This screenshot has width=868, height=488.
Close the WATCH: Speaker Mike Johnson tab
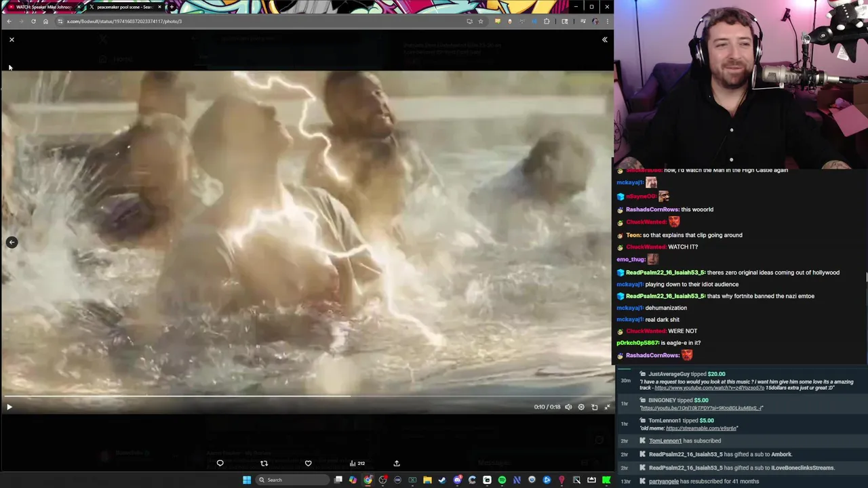tap(79, 7)
